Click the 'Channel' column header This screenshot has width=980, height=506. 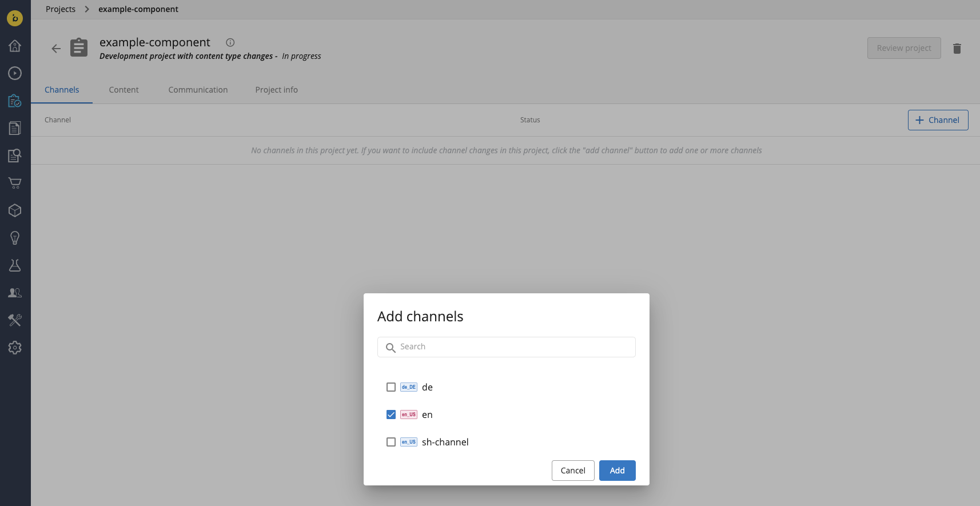(58, 120)
